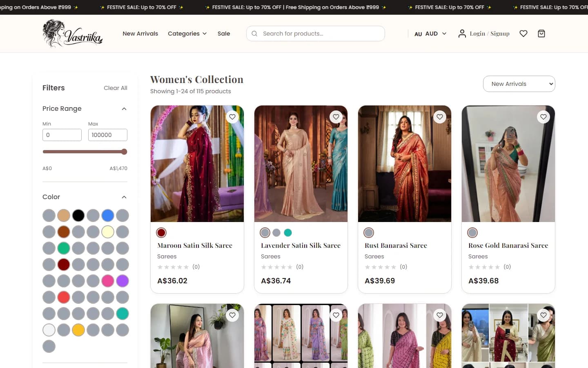The height and width of the screenshot is (368, 588).
Task: Add Lavender Satin Silk Saree to wishlist
Action: (336, 117)
